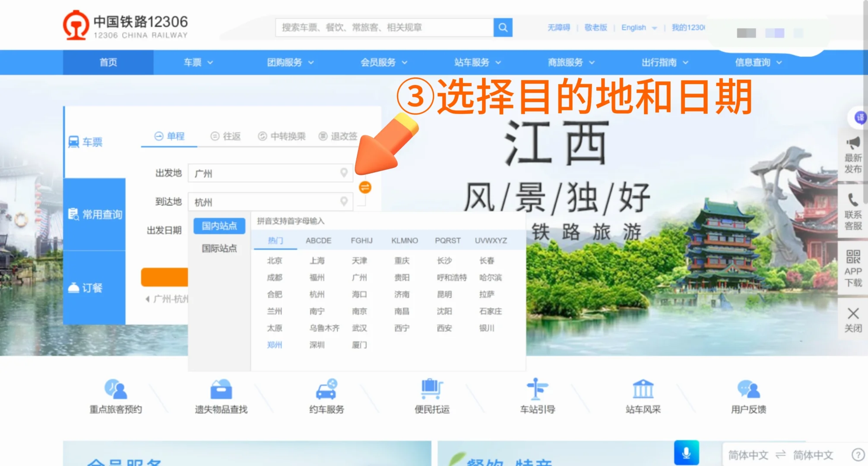Choose 杭州 from the city list
Screen dimensions: 868x466
tap(317, 294)
